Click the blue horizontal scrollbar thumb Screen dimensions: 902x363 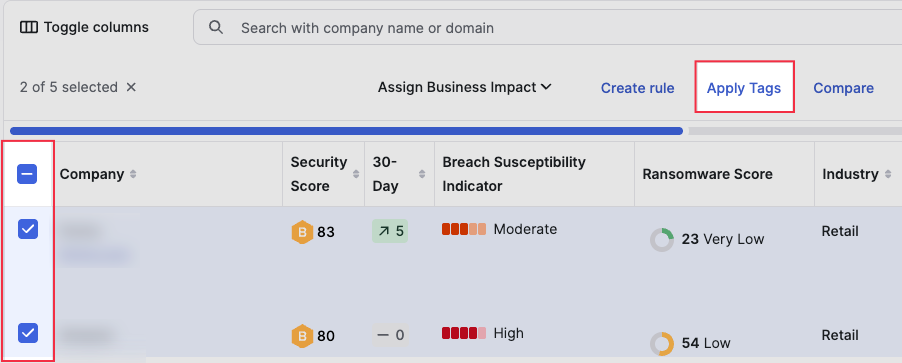coord(346,131)
